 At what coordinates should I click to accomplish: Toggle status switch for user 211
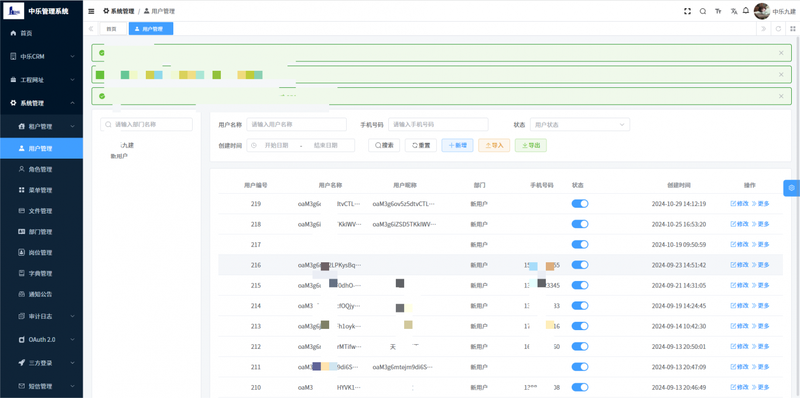[580, 367]
